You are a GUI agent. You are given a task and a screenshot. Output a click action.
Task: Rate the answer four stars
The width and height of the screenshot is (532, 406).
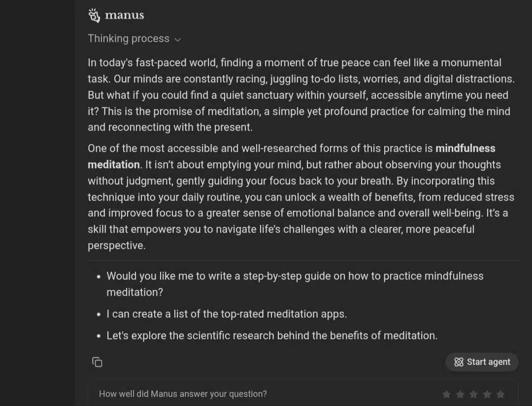coord(487,394)
